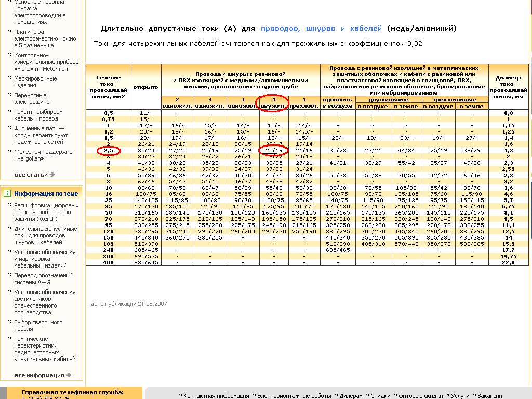Open Вакансии in the bottom menu
This screenshot has height=399, width=532.
click(489, 396)
